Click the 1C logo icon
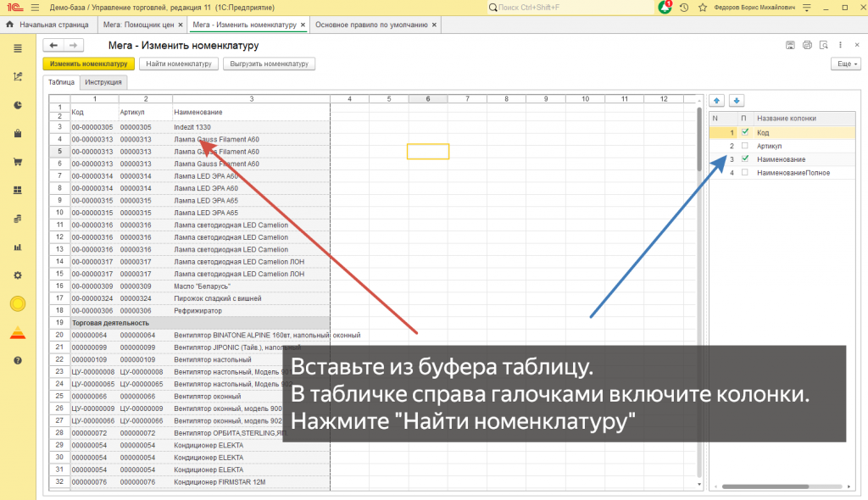Image resolution: width=868 pixels, height=500 pixels. [x=15, y=8]
